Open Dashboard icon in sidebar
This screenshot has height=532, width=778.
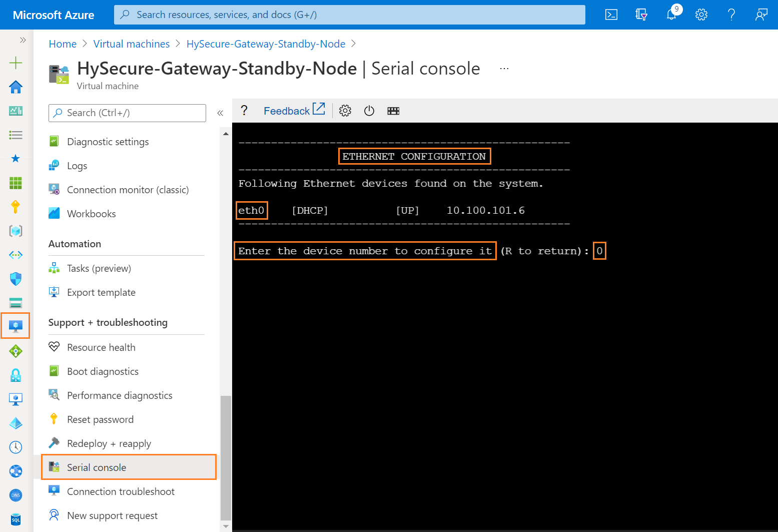[16, 111]
